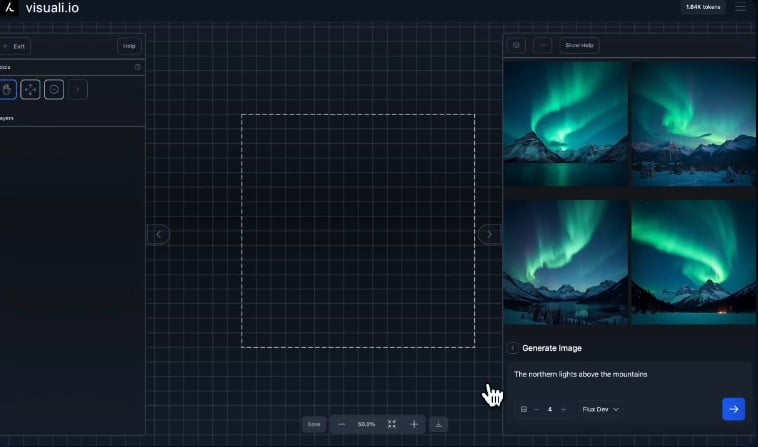758x447 pixels.
Task: Click the Layers section label
Action: [x=7, y=118]
